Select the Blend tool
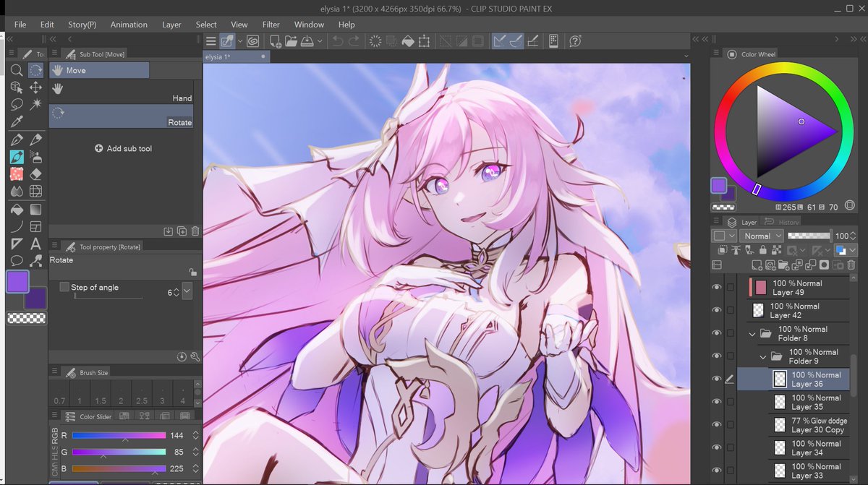The image size is (868, 485). click(16, 192)
